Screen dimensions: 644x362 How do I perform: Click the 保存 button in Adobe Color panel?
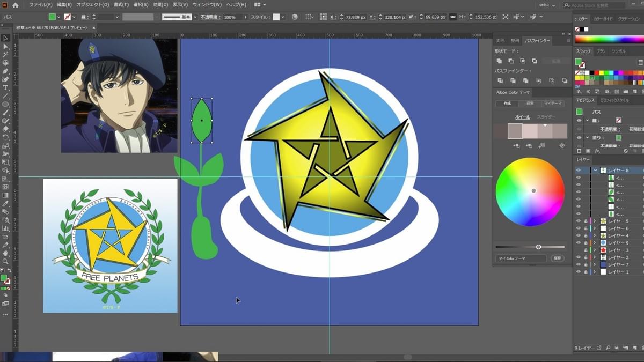558,258
